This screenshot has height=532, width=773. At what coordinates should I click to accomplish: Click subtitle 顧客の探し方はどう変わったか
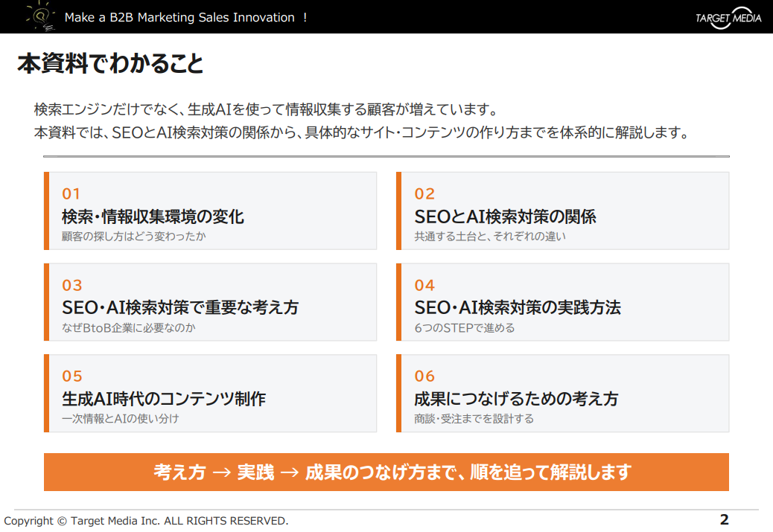pos(133,237)
